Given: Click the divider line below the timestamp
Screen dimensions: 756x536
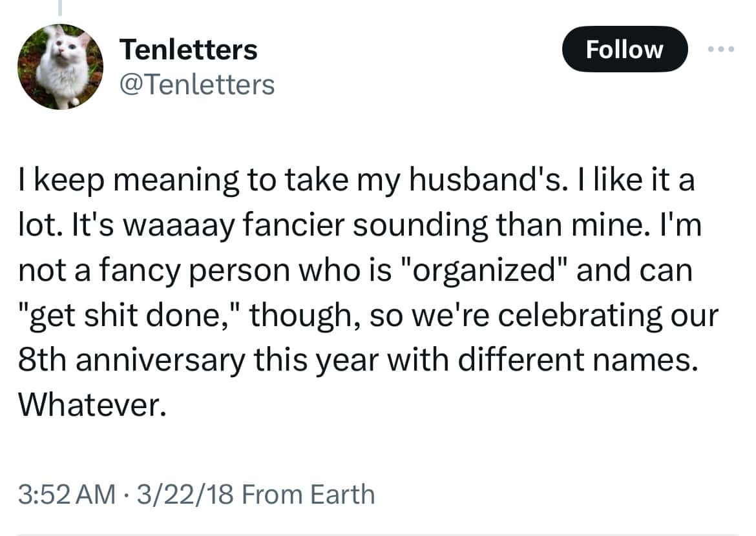Looking at the screenshot, I should coord(378,534).
